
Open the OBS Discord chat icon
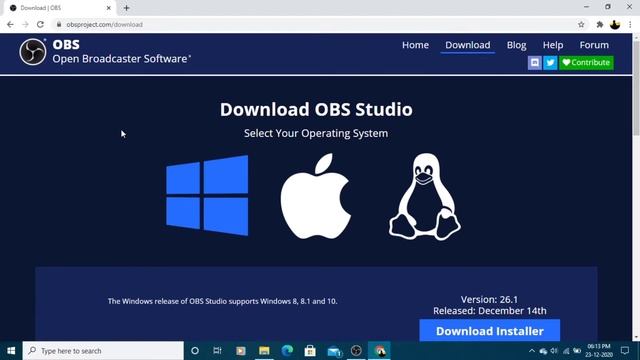coord(534,62)
